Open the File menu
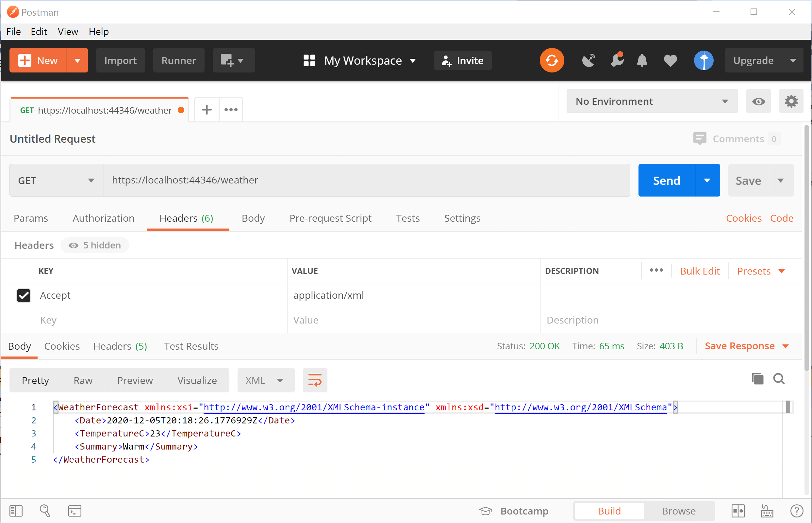The image size is (812, 523). tap(14, 32)
